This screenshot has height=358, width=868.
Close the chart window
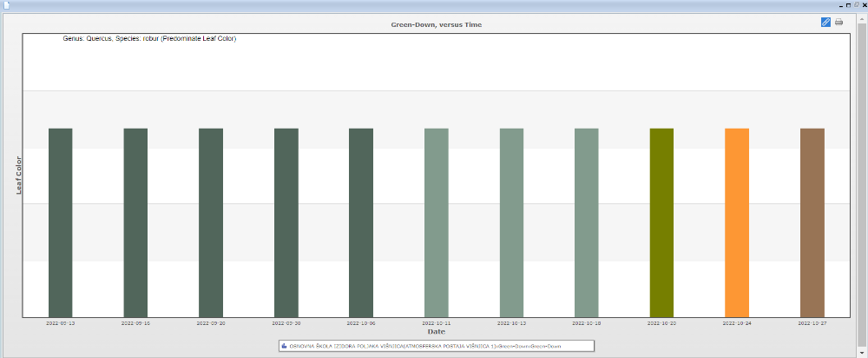pos(864,5)
